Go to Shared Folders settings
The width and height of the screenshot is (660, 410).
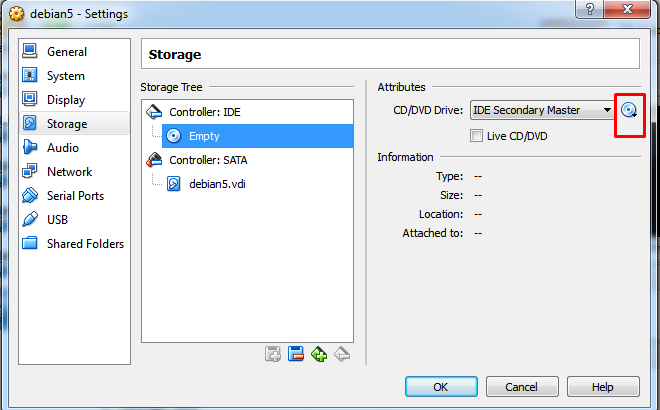point(84,244)
